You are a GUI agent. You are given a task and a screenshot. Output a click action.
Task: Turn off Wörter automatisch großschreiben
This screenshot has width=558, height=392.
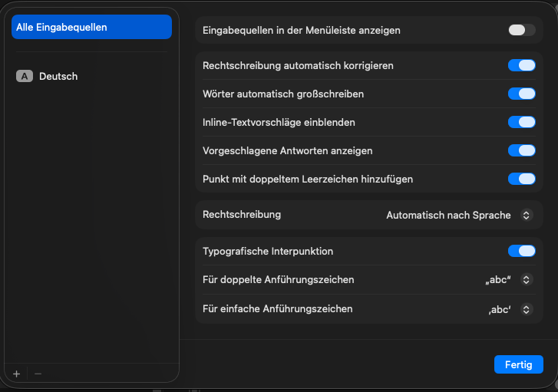coord(521,94)
